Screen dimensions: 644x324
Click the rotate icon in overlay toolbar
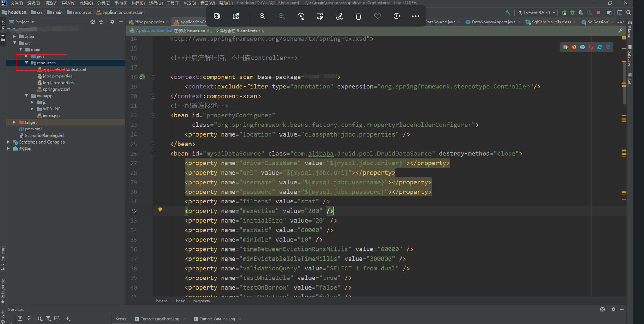(x=301, y=16)
